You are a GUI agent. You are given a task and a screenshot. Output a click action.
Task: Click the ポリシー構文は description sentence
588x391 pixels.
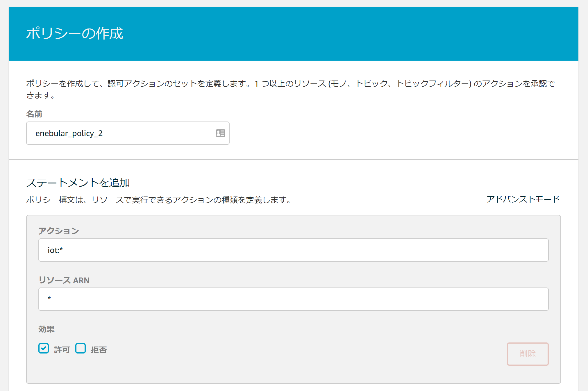[x=158, y=200]
